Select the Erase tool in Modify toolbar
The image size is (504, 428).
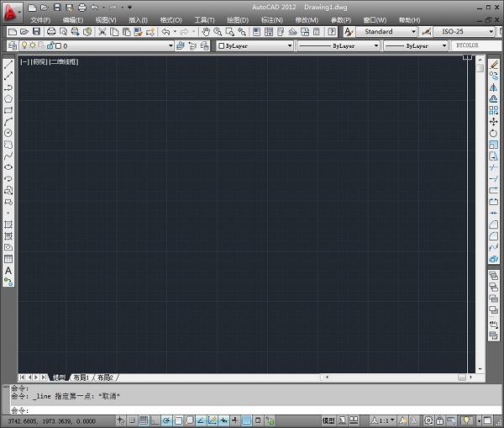(x=493, y=65)
